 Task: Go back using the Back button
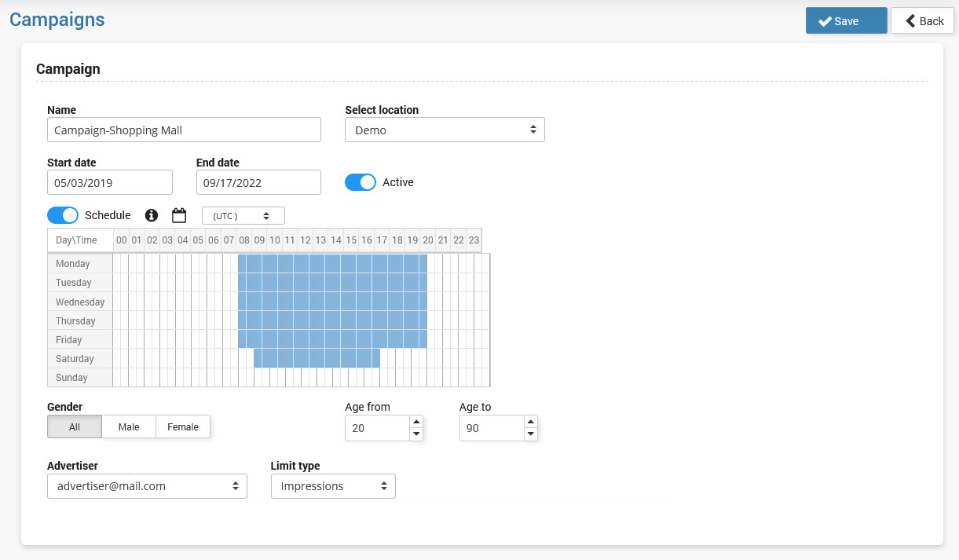(x=922, y=21)
